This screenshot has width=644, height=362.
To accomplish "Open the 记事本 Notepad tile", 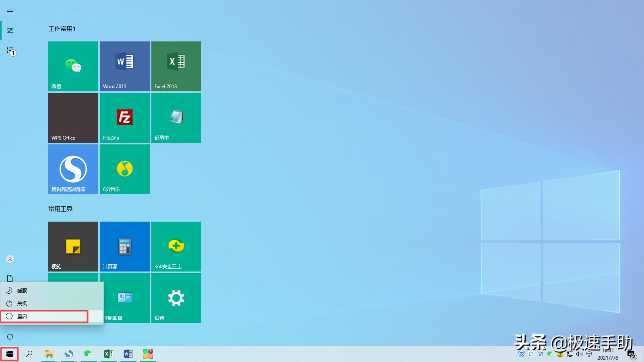I will tap(176, 118).
